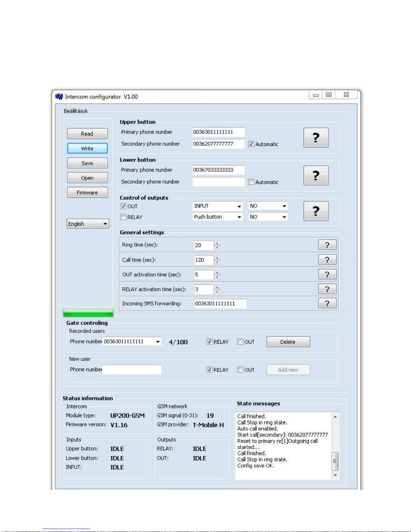Write configuration with the Write button
The image size is (411, 532).
pyautogui.click(x=87, y=148)
